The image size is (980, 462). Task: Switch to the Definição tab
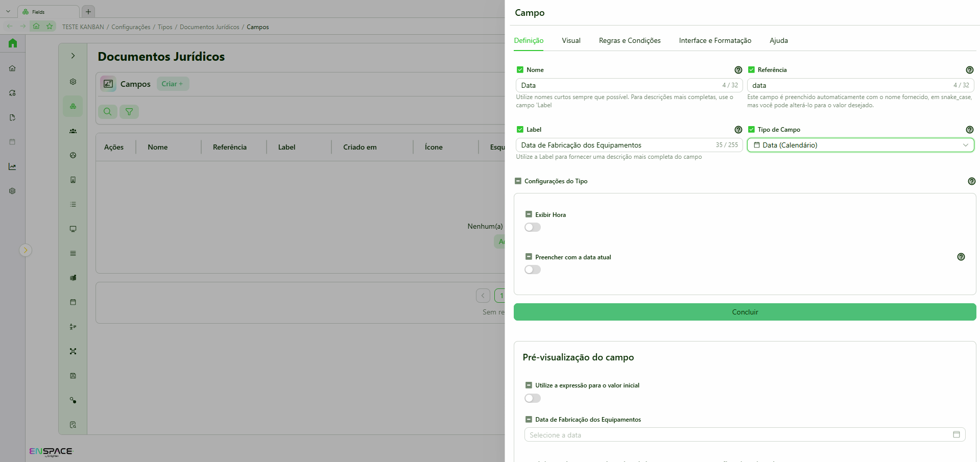click(529, 41)
